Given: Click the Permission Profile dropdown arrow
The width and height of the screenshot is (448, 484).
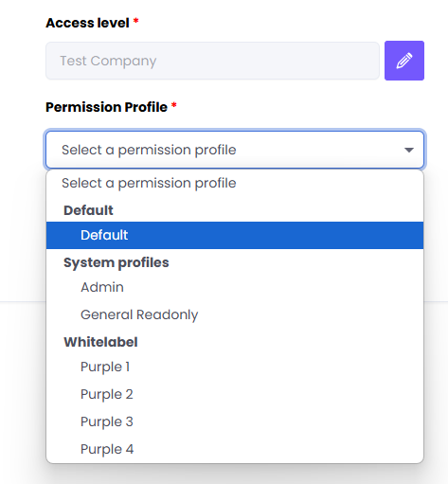Looking at the screenshot, I should [x=409, y=150].
